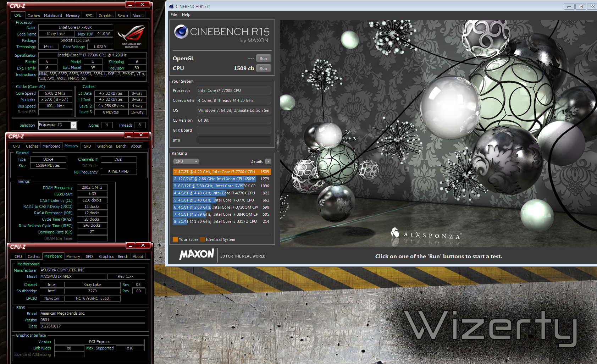
Task: Minimize the top CPU-Z window
Action: click(131, 5)
